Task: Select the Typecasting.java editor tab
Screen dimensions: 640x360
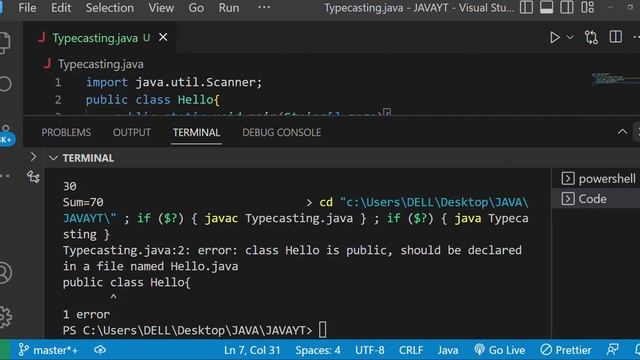Action: 101,38
